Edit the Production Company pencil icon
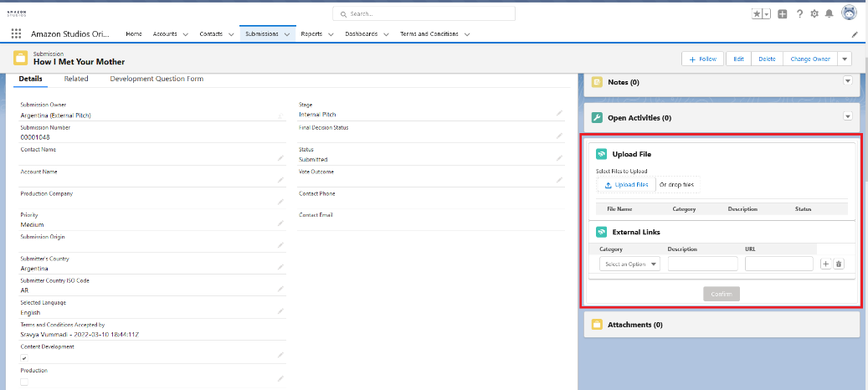 [x=280, y=202]
